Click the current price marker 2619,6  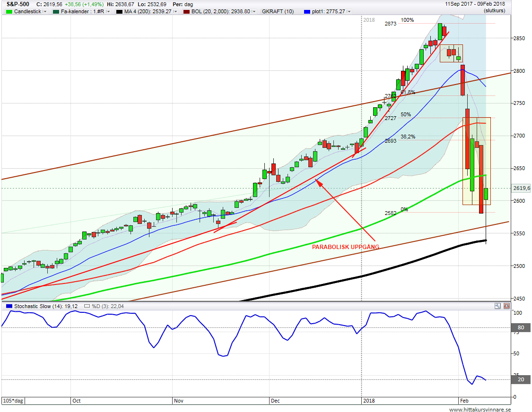(521, 188)
